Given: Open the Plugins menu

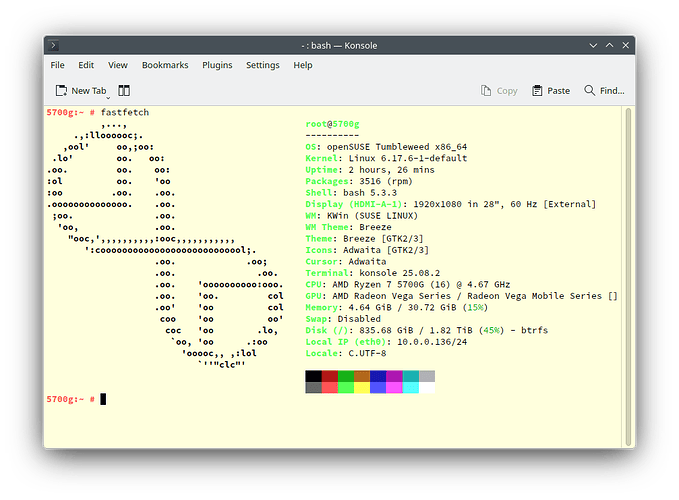Looking at the screenshot, I should click(x=217, y=65).
